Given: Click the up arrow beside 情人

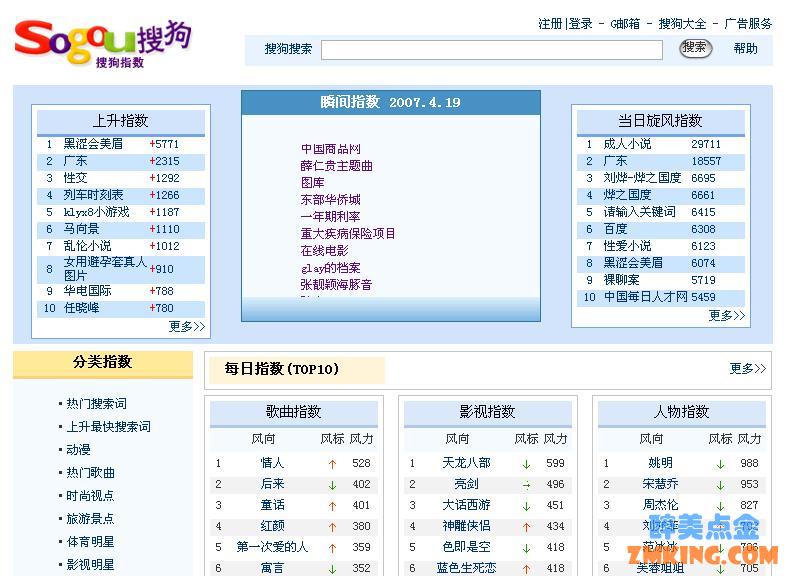Looking at the screenshot, I should [332, 464].
